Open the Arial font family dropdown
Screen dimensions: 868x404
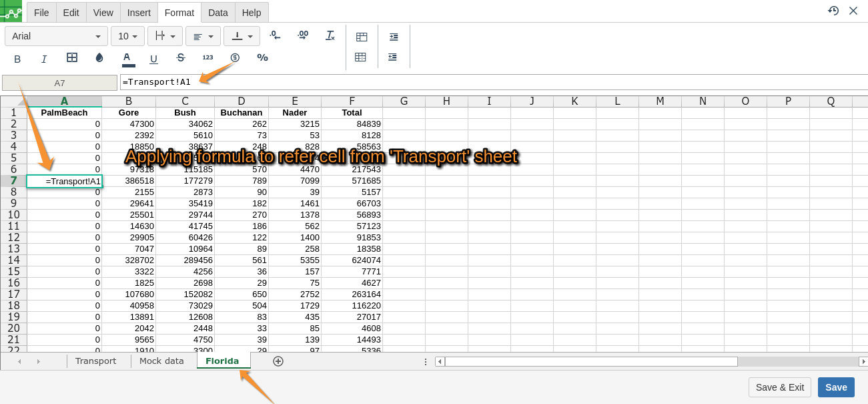56,36
